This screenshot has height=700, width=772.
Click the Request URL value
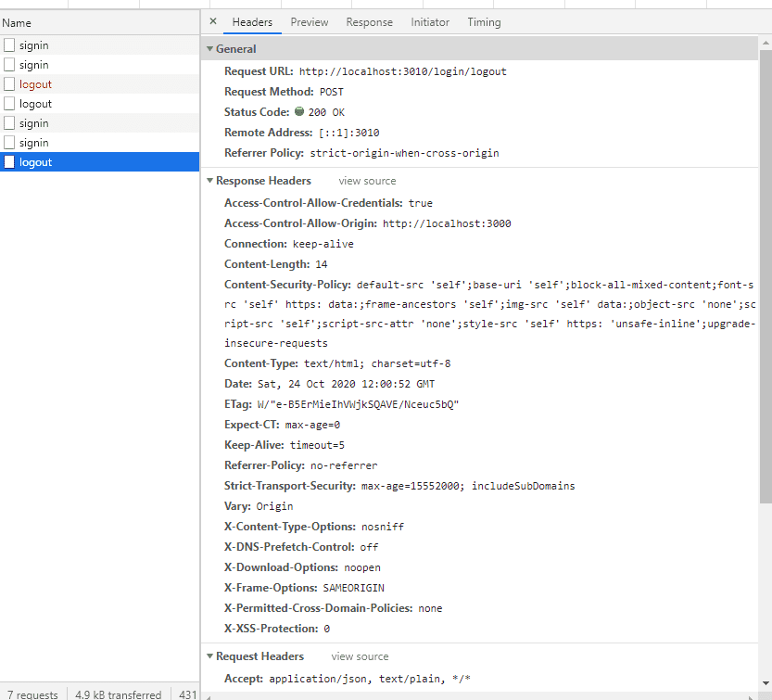pyautogui.click(x=403, y=71)
